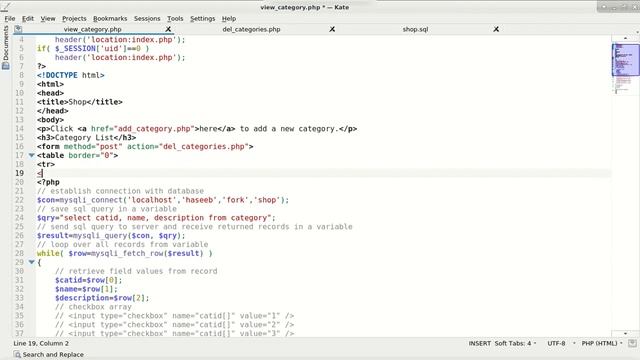The image size is (640, 360).
Task: Click the $con=mysqli_connect line
Action: (x=163, y=200)
